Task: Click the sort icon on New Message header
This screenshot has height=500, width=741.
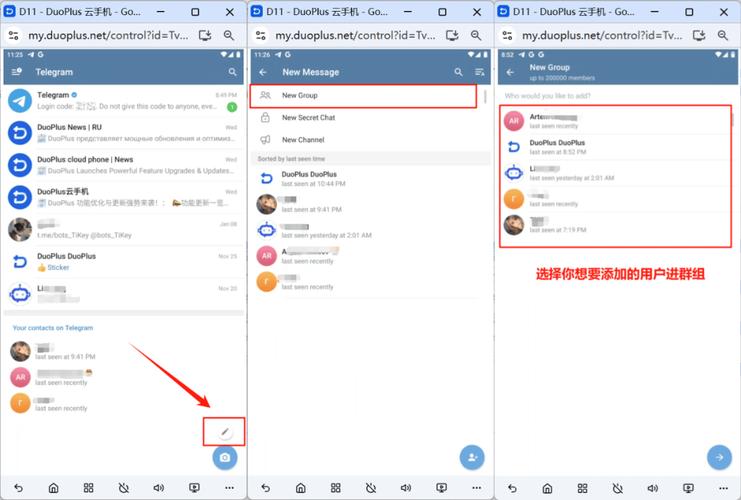Action: coord(480,72)
